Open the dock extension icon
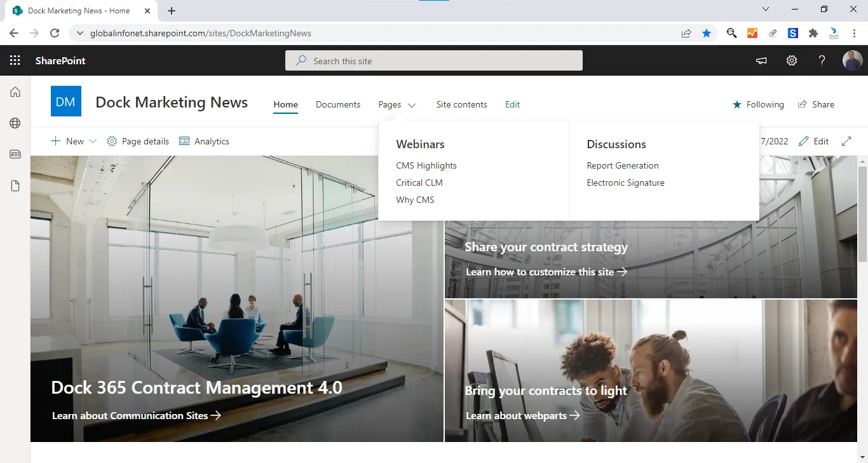 click(834, 33)
